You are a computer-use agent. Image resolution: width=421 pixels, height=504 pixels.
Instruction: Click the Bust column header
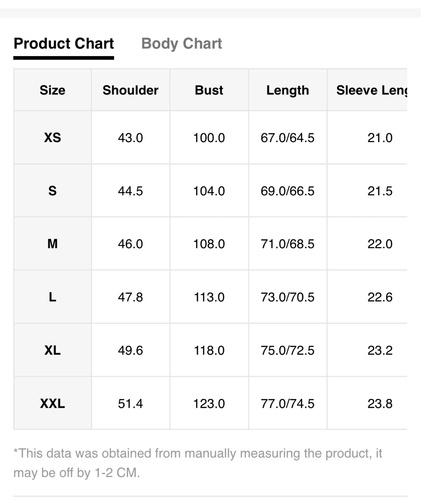[209, 90]
